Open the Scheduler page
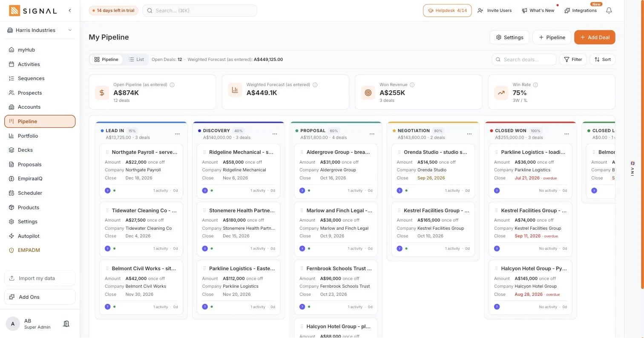Viewport: 644px width, 338px height. pyautogui.click(x=40, y=193)
